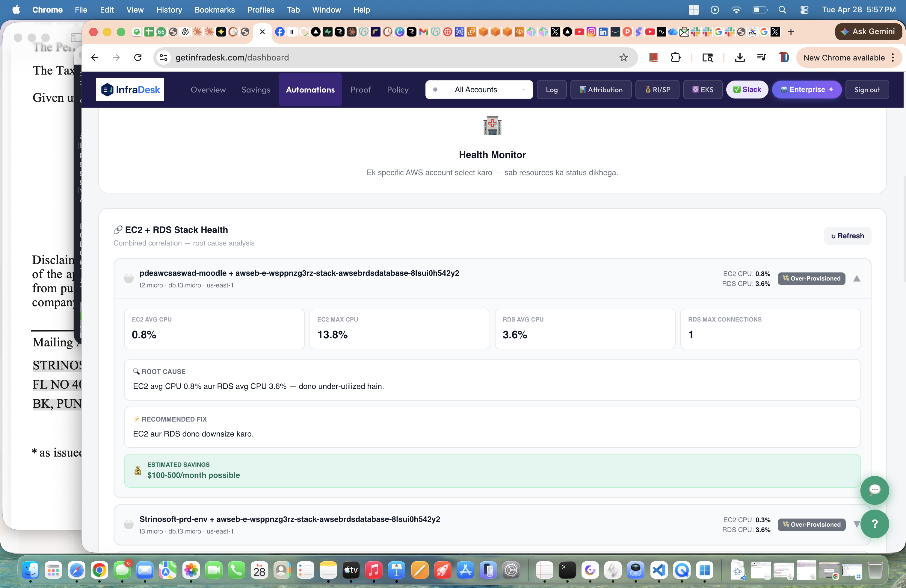Open the All Accounts dropdown
This screenshot has width=906, height=588.
tap(479, 90)
